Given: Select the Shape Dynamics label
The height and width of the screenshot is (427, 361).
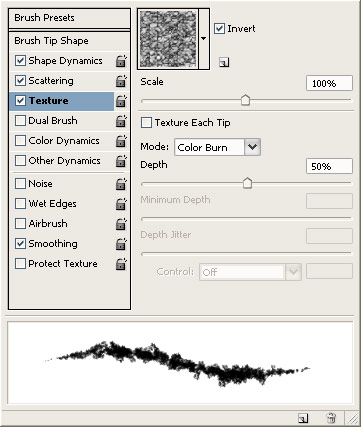Looking at the screenshot, I should [65, 61].
